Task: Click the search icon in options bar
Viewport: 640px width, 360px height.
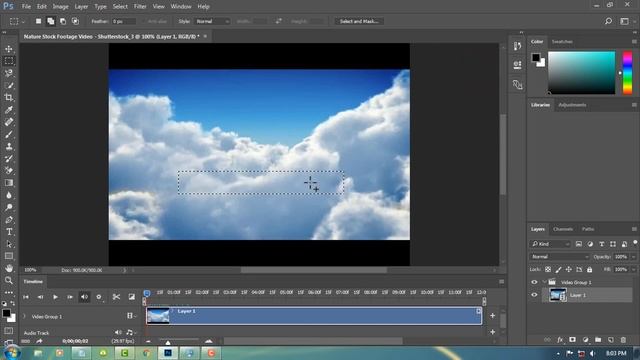Action: click(x=608, y=21)
